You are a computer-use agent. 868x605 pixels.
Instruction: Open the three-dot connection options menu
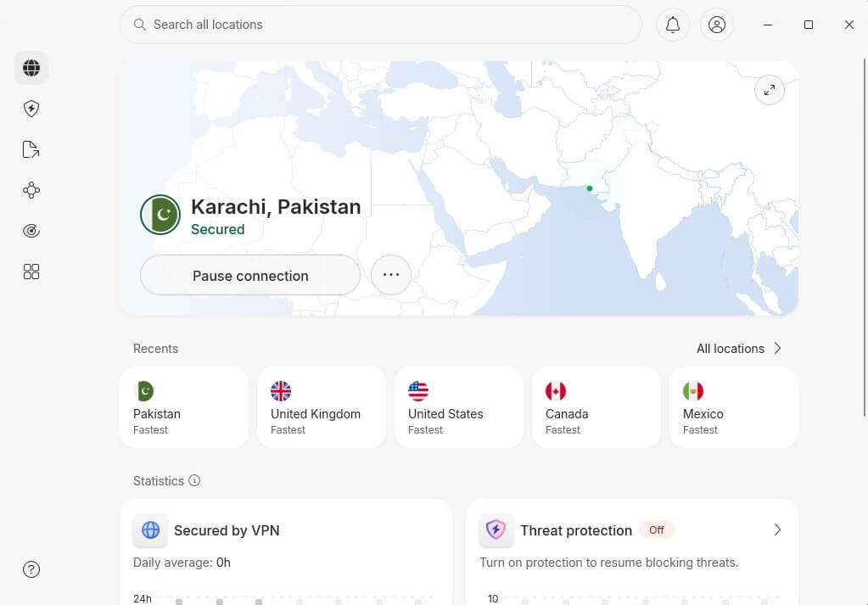tap(391, 275)
